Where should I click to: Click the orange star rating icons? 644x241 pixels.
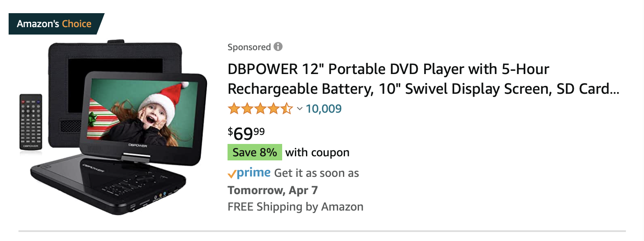(260, 109)
